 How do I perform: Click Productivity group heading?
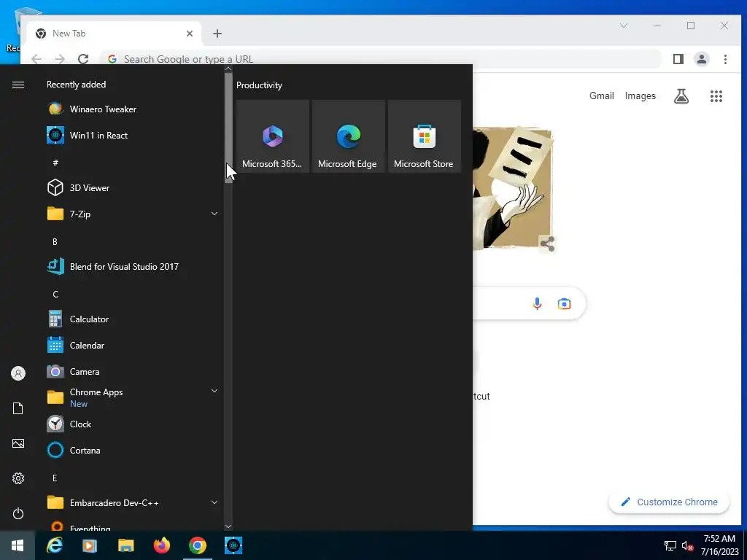pos(259,85)
